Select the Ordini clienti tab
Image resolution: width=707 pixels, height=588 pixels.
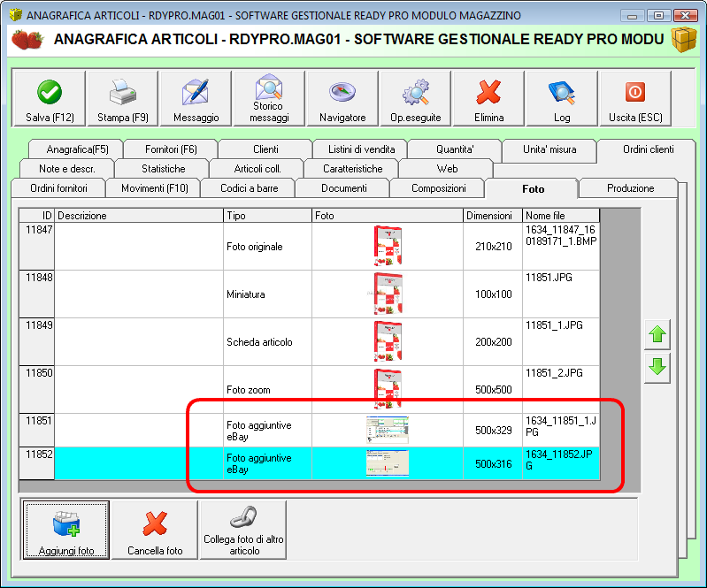tap(648, 149)
